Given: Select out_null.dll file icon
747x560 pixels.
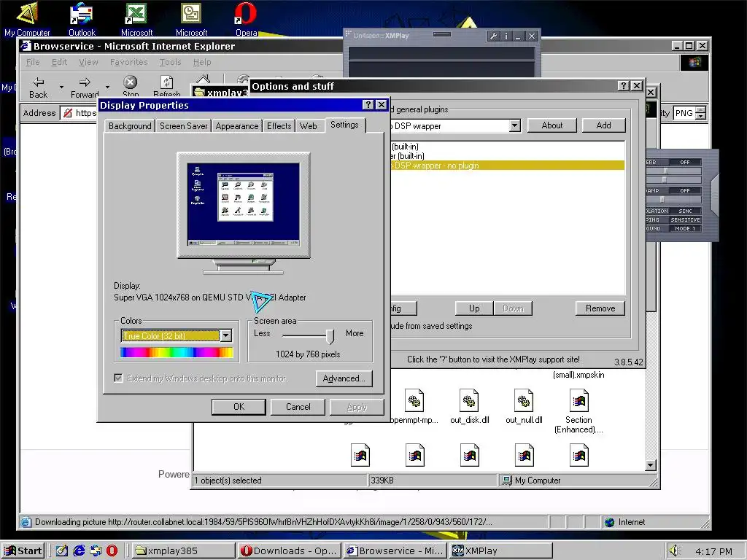Looking at the screenshot, I should (x=524, y=401).
